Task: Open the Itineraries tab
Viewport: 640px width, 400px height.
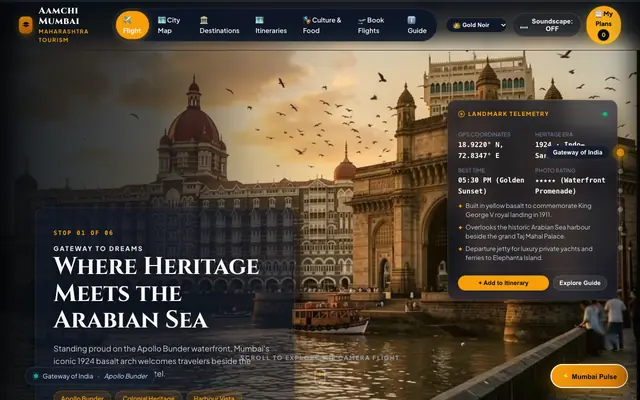Action: [x=271, y=25]
